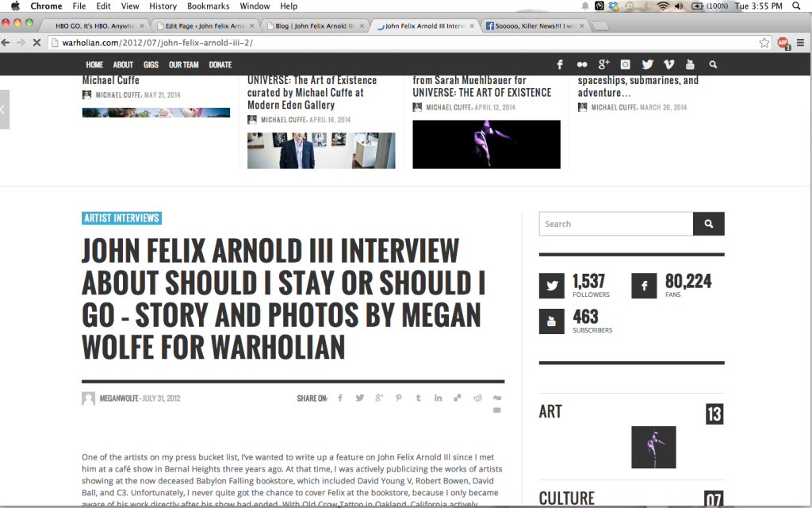Click the previous slider arrow at left edge
Viewport: 812px width, 508px height.
(4, 110)
